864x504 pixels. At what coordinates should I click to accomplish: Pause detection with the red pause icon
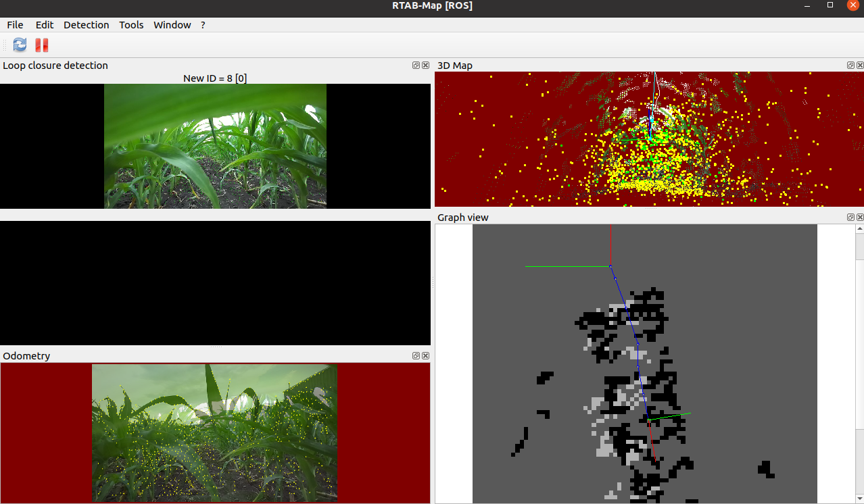[x=42, y=45]
